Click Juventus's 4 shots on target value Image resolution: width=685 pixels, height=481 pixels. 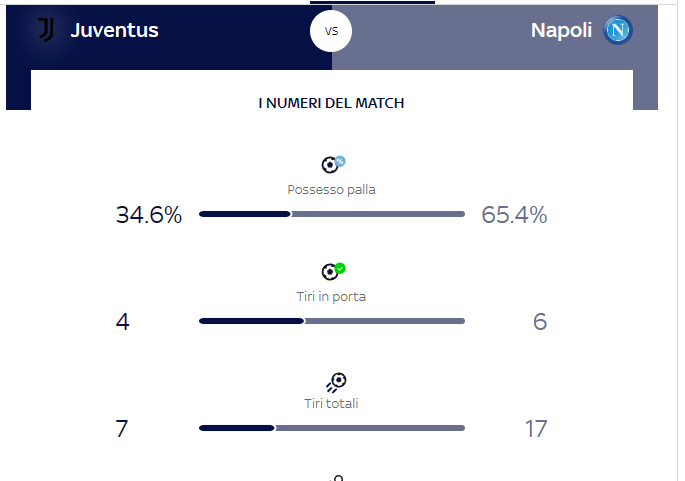[123, 322]
